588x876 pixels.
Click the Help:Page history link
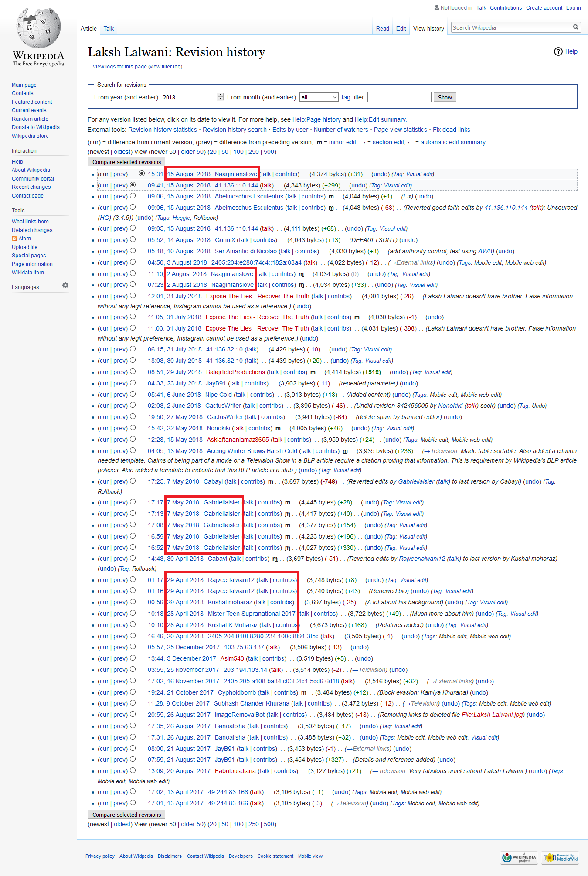point(316,119)
